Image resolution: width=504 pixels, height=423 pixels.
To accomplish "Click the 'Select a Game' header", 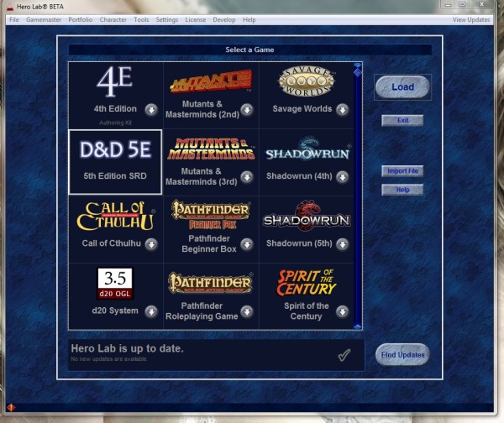I will pos(249,50).
